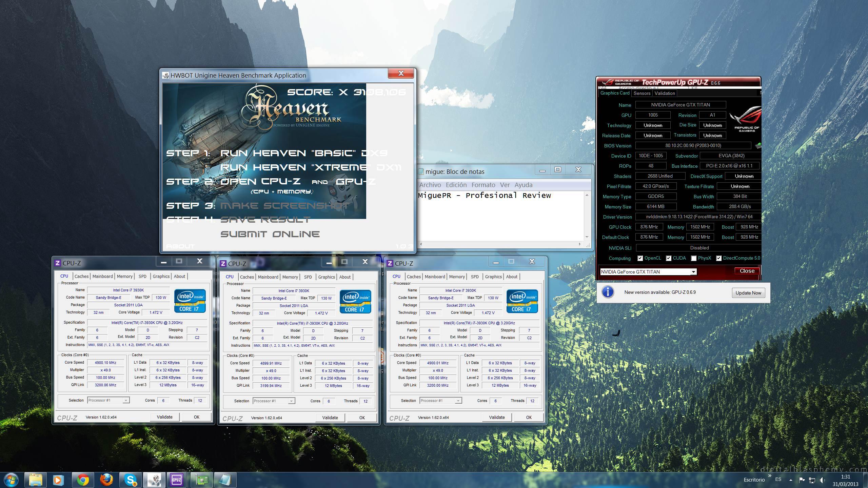Open Windows Explorer from the taskbar
The image size is (868, 488).
[35, 480]
